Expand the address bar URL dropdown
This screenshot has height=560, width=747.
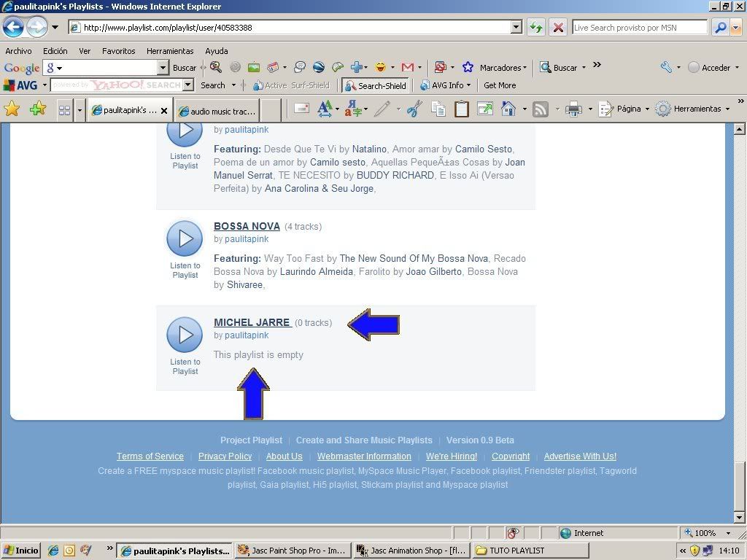(516, 28)
